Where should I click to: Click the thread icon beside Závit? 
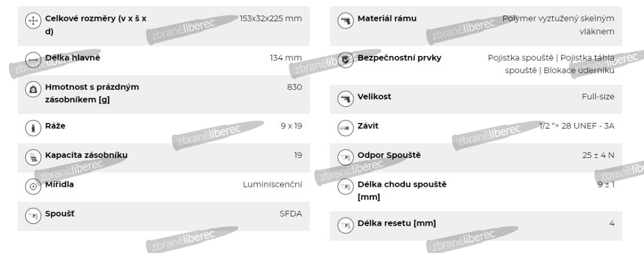pos(344,127)
